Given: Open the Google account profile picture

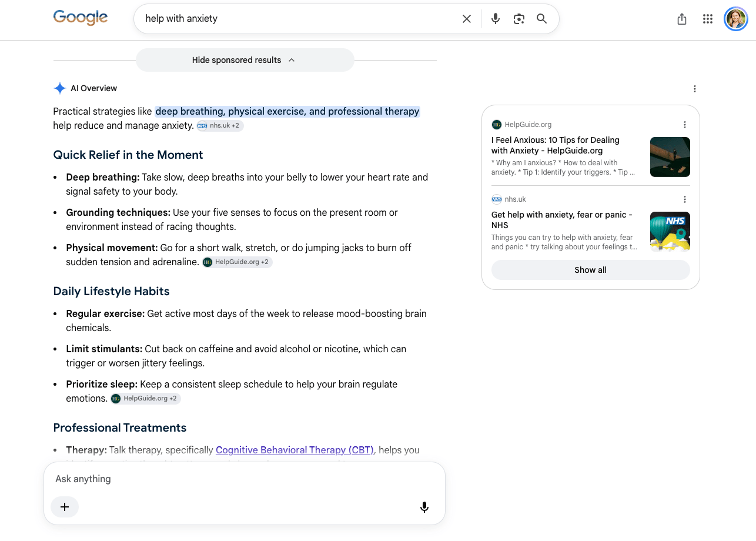Looking at the screenshot, I should click(736, 19).
